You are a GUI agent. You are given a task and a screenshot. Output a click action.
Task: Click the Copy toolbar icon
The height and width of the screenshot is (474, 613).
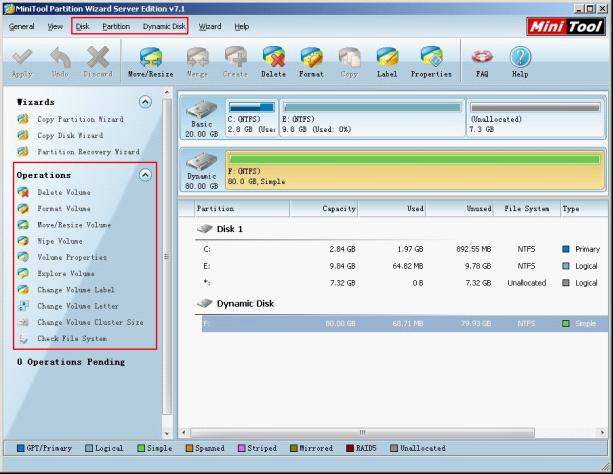coord(349,63)
